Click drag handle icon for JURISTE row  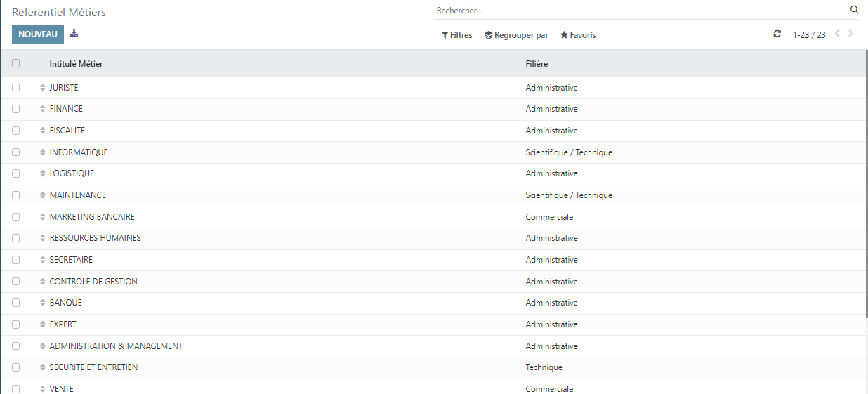tap(42, 88)
